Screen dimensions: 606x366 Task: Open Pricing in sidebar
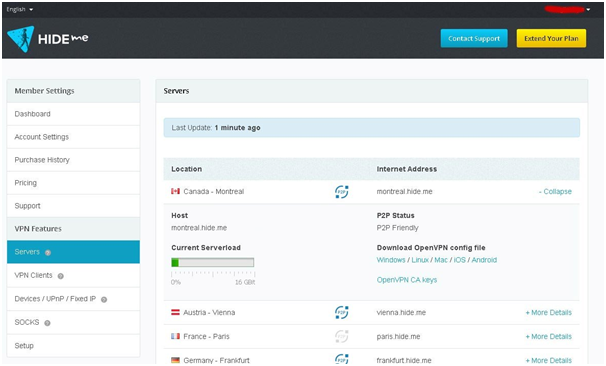[73, 183]
